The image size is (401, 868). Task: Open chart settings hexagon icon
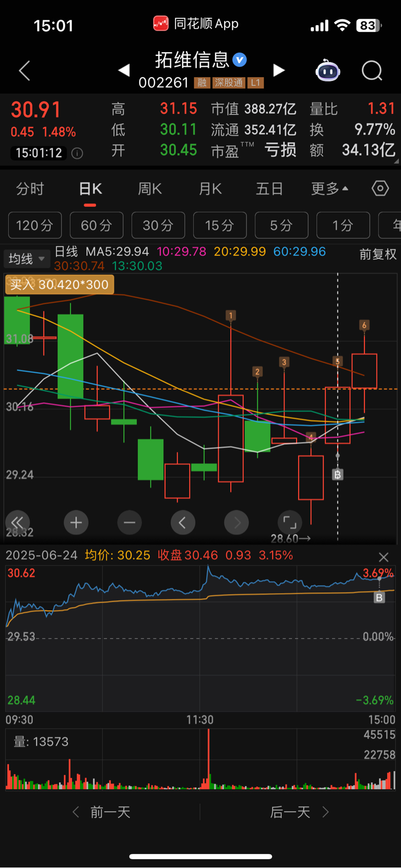tap(380, 188)
